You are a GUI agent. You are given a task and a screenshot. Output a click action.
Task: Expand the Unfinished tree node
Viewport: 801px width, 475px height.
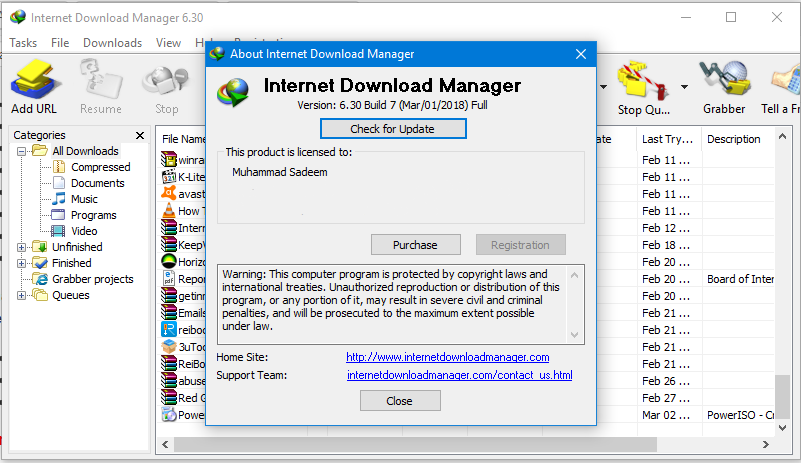[21, 247]
